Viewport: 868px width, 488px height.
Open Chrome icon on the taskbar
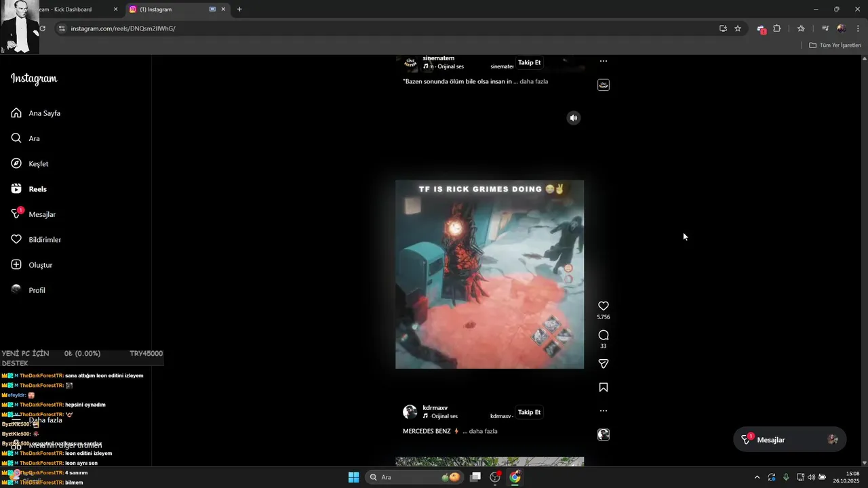coord(515,477)
